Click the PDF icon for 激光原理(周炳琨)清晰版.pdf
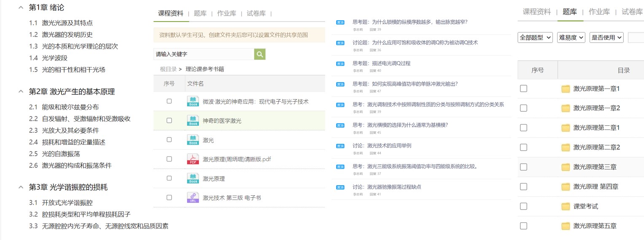This screenshot has width=644, height=240. (193, 159)
